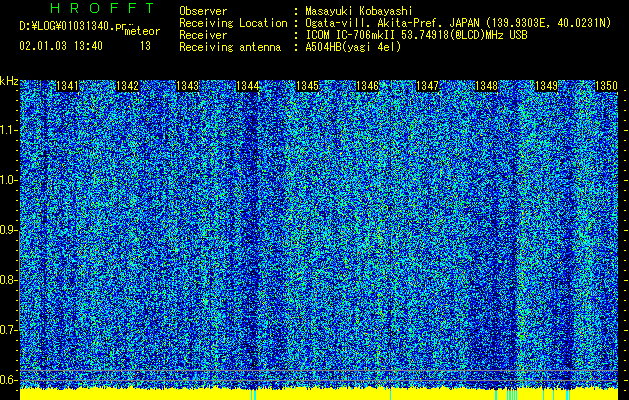Click the 1.1 kHz axis label
The width and height of the screenshot is (629, 400).
pyautogui.click(x=8, y=130)
